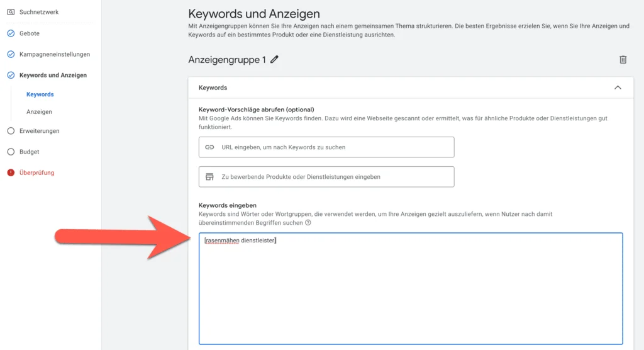Click the Budget step circle
644x350 pixels.
coord(11,152)
